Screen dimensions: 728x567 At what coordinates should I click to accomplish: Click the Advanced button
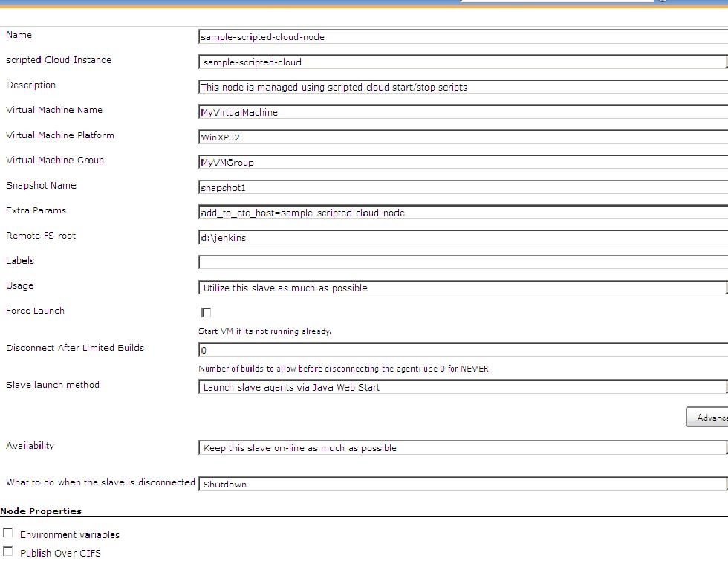707,417
